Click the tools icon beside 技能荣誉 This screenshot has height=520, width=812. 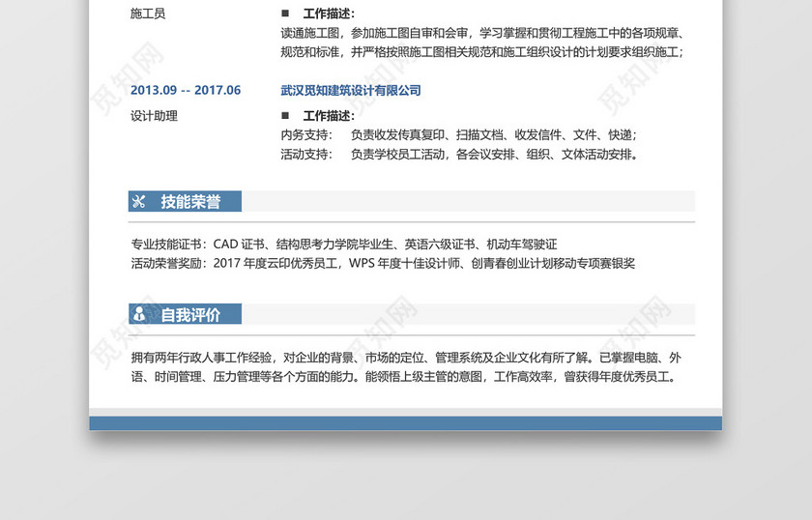pyautogui.click(x=138, y=201)
